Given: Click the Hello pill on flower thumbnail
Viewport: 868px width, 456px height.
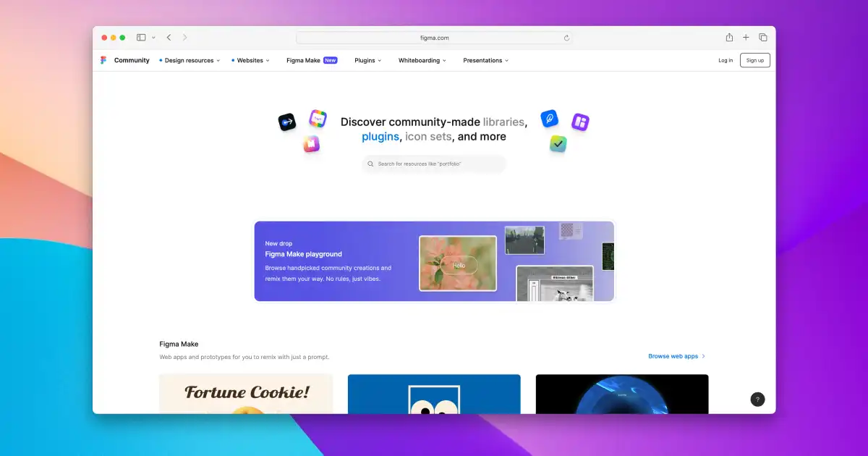Looking at the screenshot, I should pos(459,265).
